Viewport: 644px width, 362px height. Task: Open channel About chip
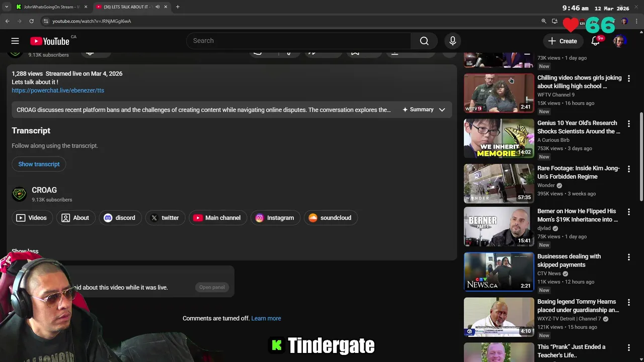click(75, 218)
